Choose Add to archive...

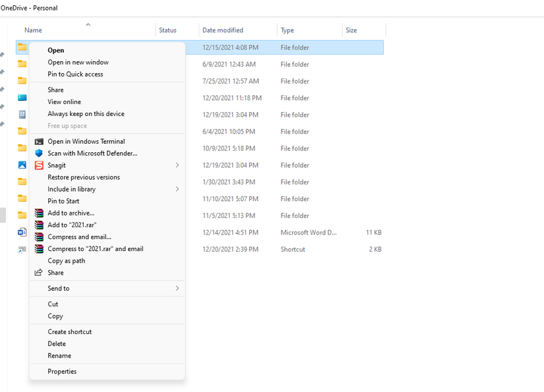point(71,213)
